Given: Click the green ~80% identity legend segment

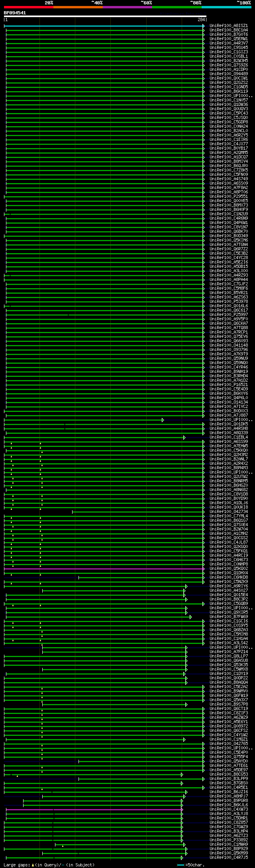Looking at the screenshot, I should coord(177,7).
